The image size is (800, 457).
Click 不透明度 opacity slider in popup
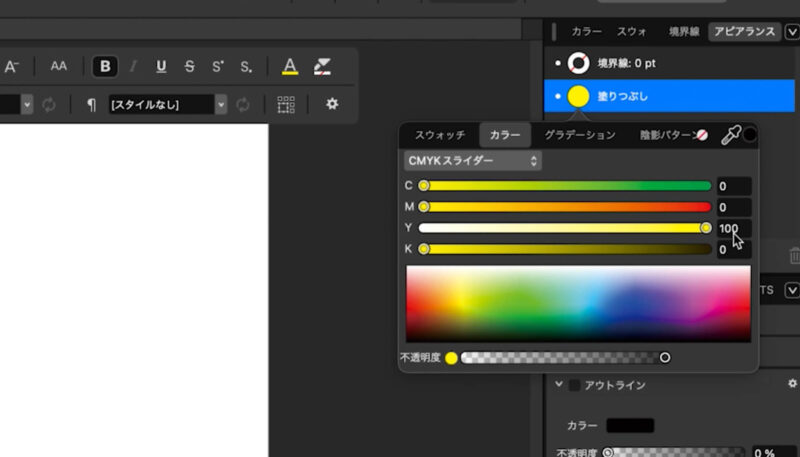click(x=565, y=358)
